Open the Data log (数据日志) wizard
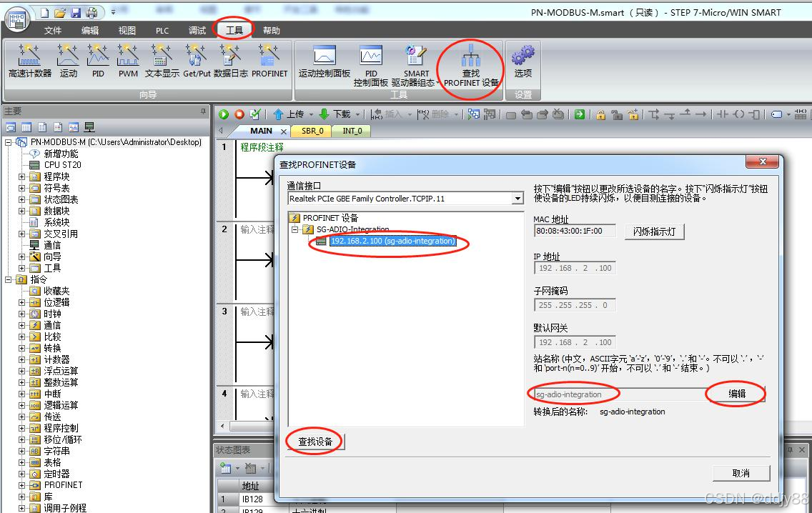 [230, 61]
